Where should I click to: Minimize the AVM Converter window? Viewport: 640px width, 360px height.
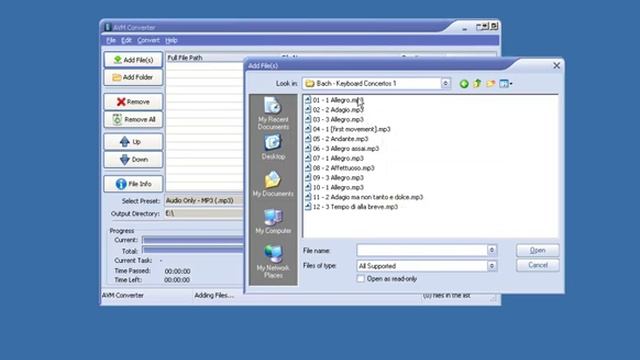click(x=464, y=27)
